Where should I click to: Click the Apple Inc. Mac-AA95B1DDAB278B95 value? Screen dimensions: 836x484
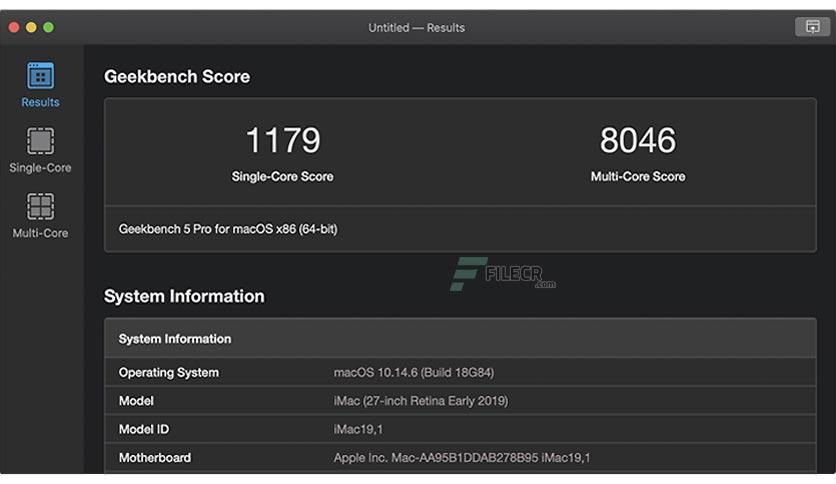pos(462,458)
